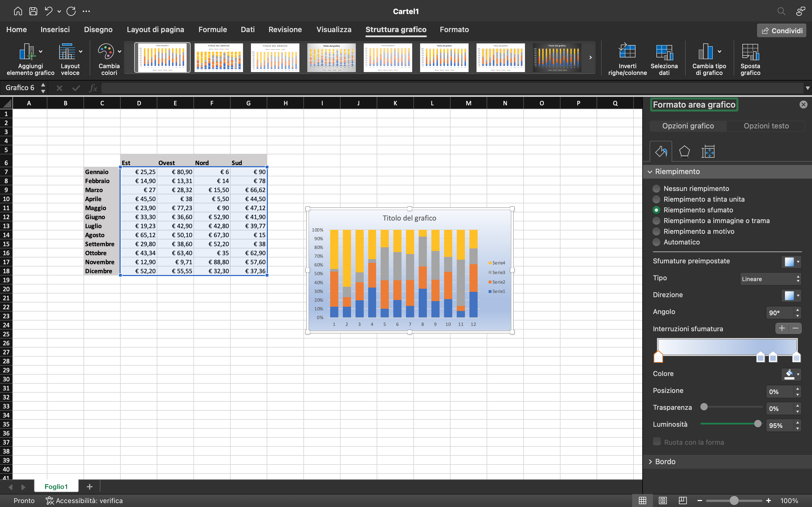This screenshot has width=812, height=507.
Task: Click the Condividi button
Action: click(x=781, y=30)
